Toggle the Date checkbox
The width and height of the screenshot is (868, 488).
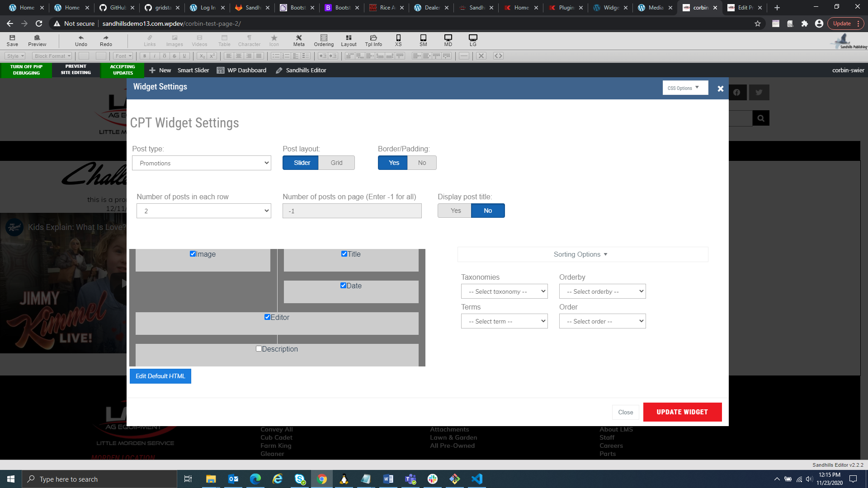pyautogui.click(x=343, y=286)
